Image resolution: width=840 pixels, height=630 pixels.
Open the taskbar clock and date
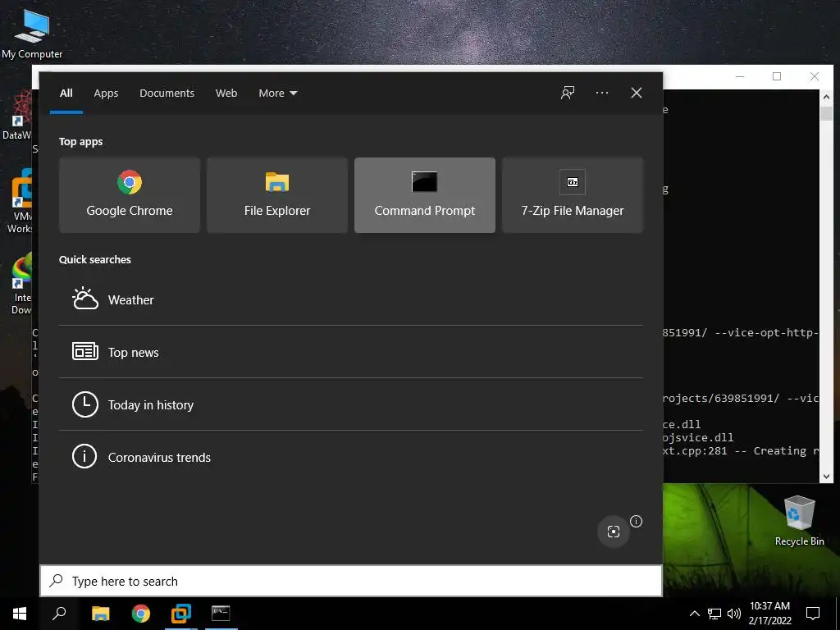pyautogui.click(x=769, y=614)
